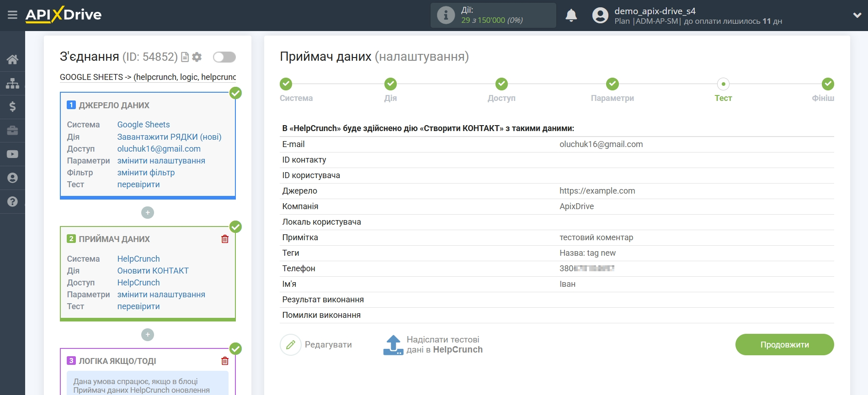The image size is (868, 395).
Task: Open the oluchuk16@gmail.com access link
Action: tap(159, 149)
